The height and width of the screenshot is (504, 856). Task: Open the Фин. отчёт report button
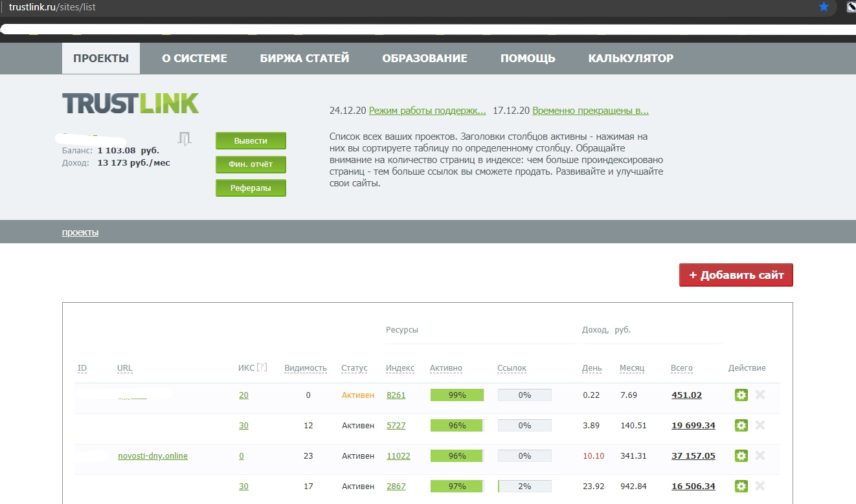[x=251, y=164]
